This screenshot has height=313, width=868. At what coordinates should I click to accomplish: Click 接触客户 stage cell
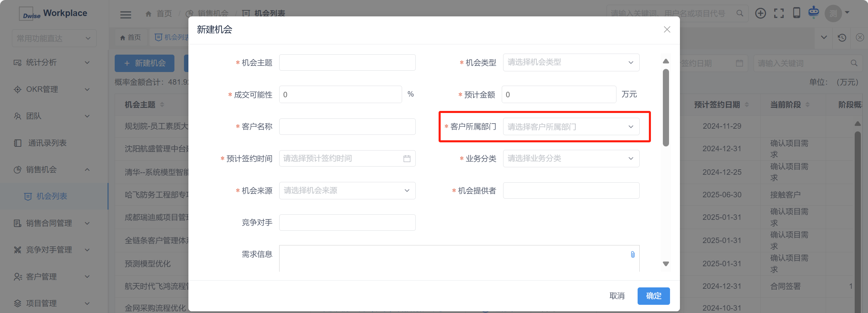pos(785,195)
